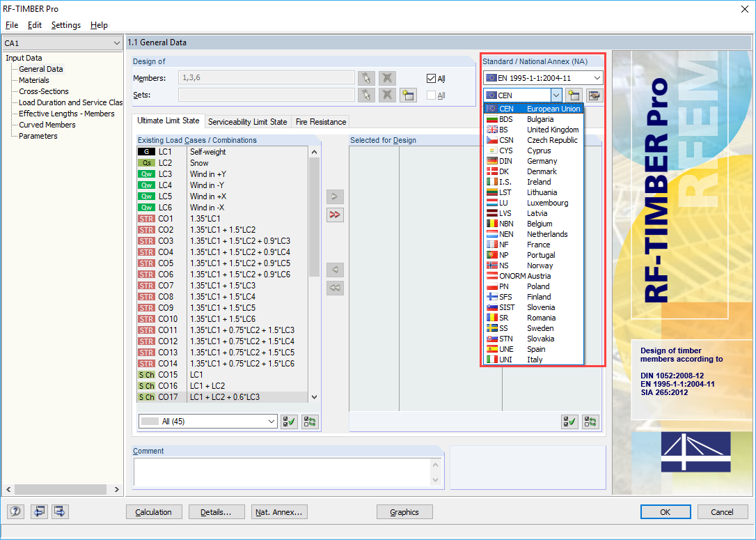Click the Calculation button
Screen dimensions: 756x540
click(154, 512)
